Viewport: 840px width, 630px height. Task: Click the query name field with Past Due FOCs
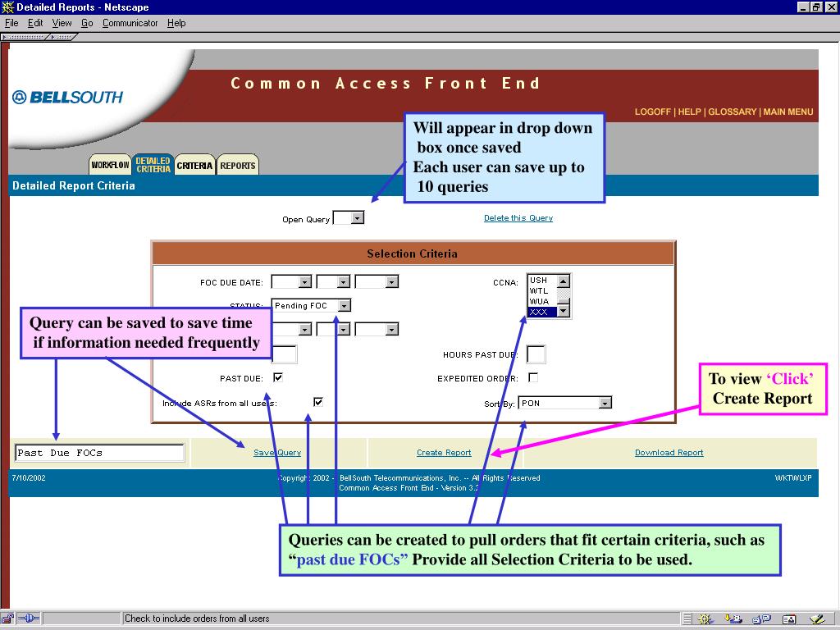click(x=99, y=453)
